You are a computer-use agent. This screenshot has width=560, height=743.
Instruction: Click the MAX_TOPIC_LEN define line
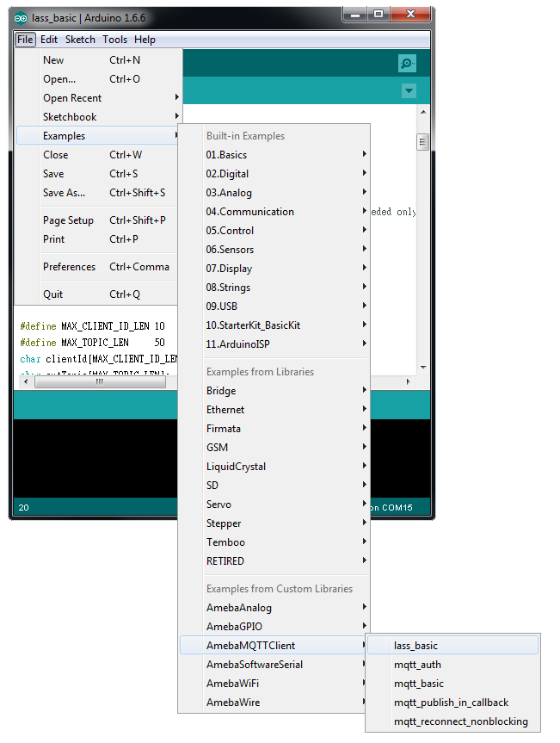coord(92,342)
